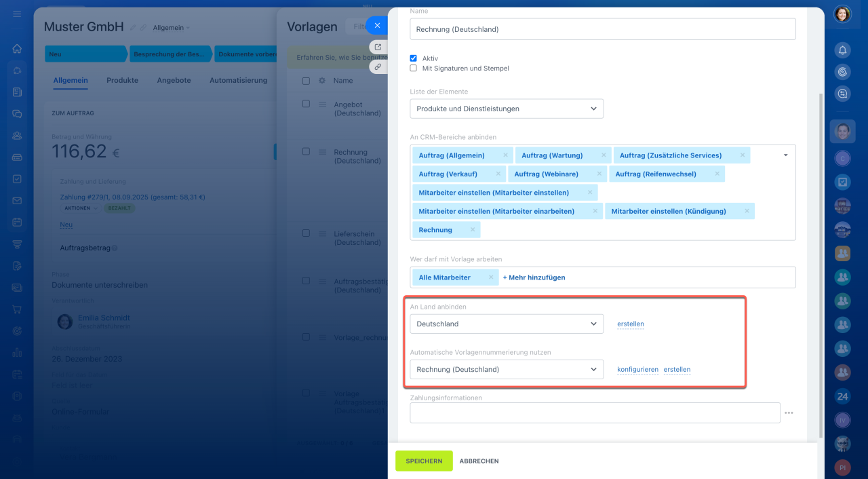The width and height of the screenshot is (868, 479).
Task: Enable Mit Signaturen und Stempel checkbox
Action: tap(414, 69)
